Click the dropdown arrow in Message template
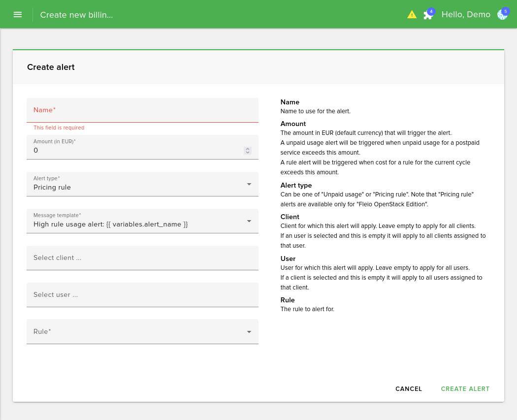Image resolution: width=517 pixels, height=420 pixels. 249,221
